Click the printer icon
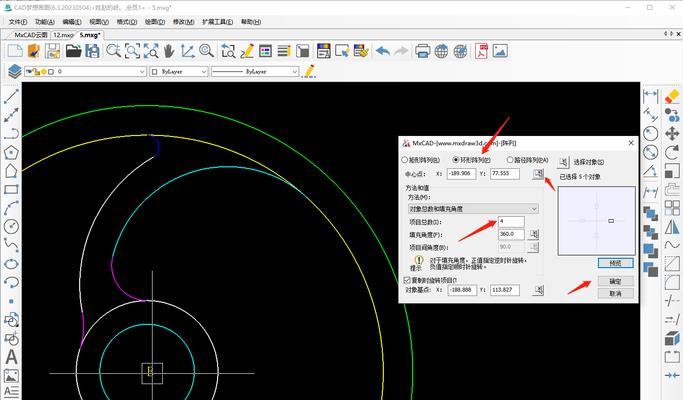683x400 pixels. pyautogui.click(x=422, y=51)
